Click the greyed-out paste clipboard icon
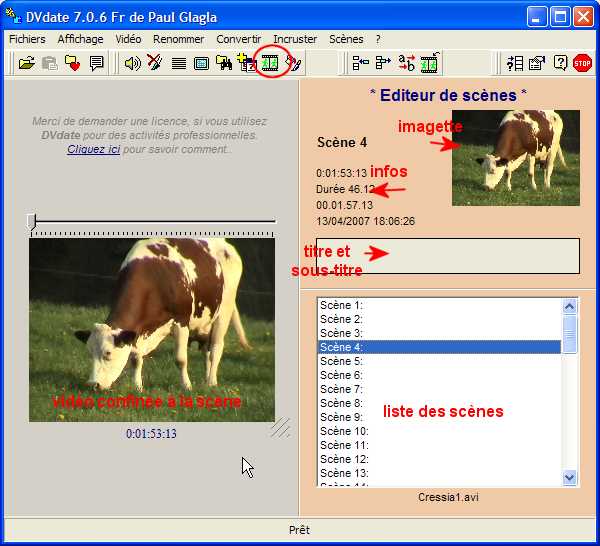 point(50,63)
